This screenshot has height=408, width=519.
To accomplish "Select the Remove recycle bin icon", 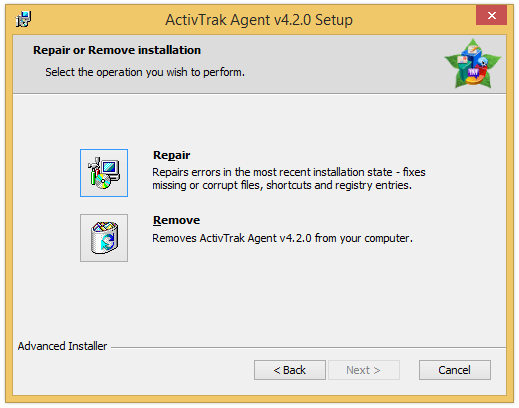I will [104, 238].
